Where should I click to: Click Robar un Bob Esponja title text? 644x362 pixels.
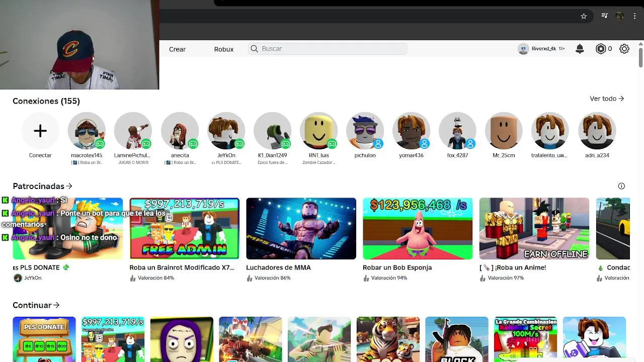coord(397,267)
